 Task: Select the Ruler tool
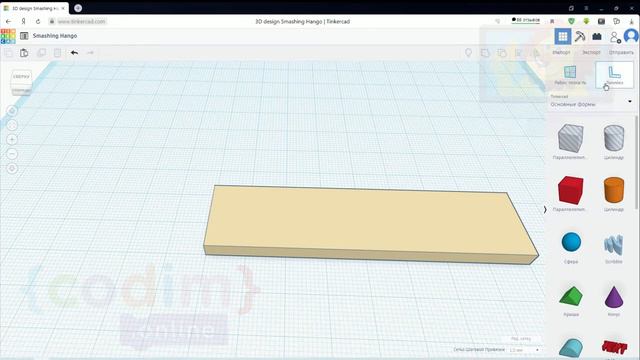614,75
